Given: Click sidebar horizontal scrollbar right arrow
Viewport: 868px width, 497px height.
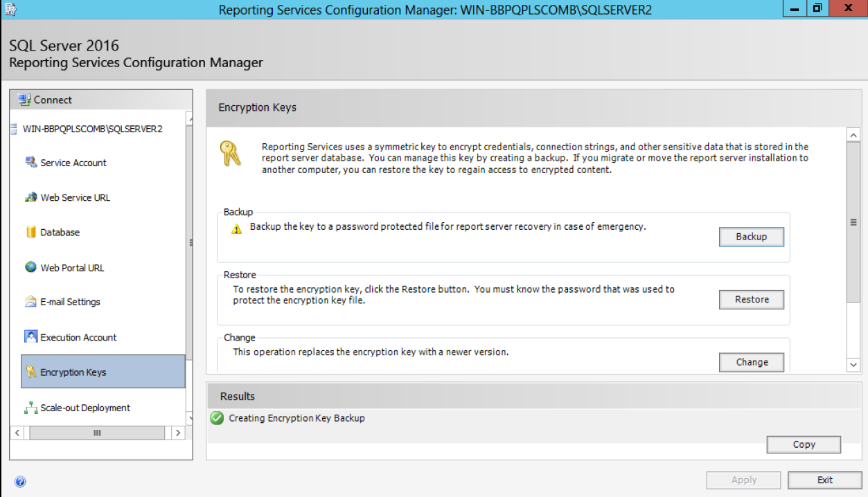Looking at the screenshot, I should [x=178, y=433].
